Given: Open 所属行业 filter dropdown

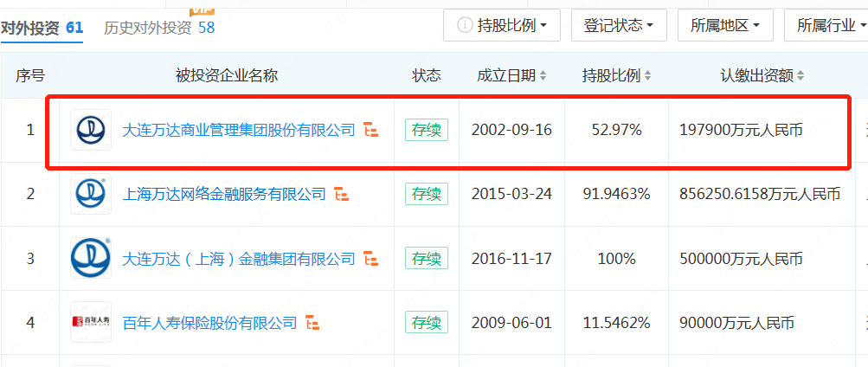Looking at the screenshot, I should click(x=826, y=25).
